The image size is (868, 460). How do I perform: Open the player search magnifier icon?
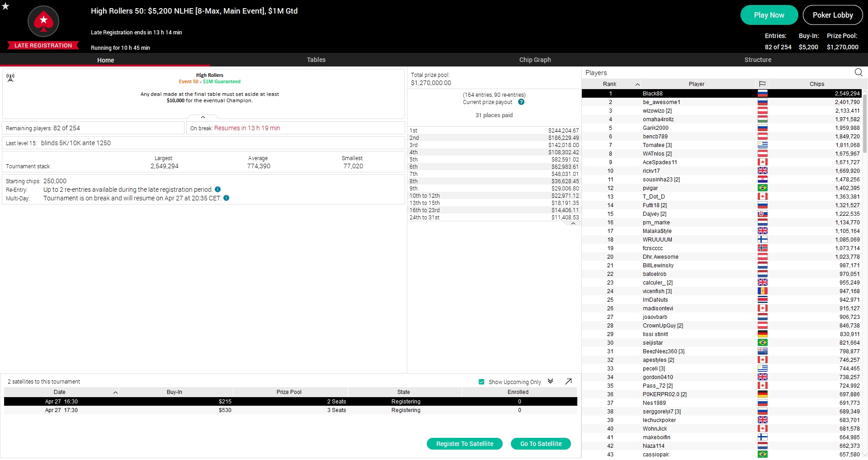[859, 72]
